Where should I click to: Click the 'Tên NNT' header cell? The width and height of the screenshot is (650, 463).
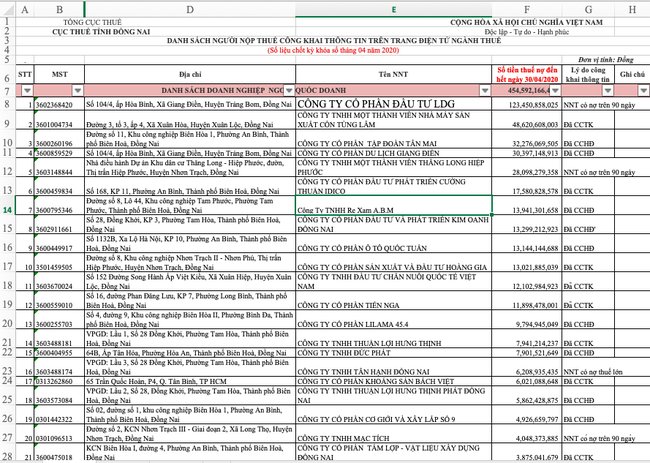[x=393, y=74]
